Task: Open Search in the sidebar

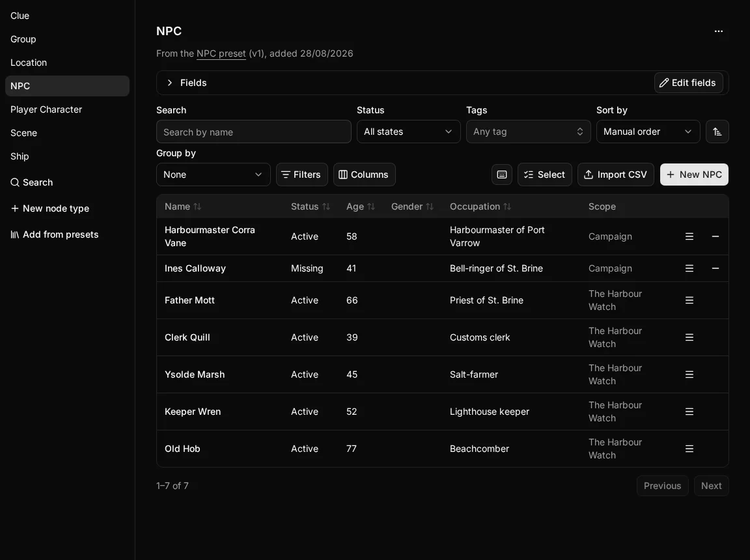Action: [31, 182]
